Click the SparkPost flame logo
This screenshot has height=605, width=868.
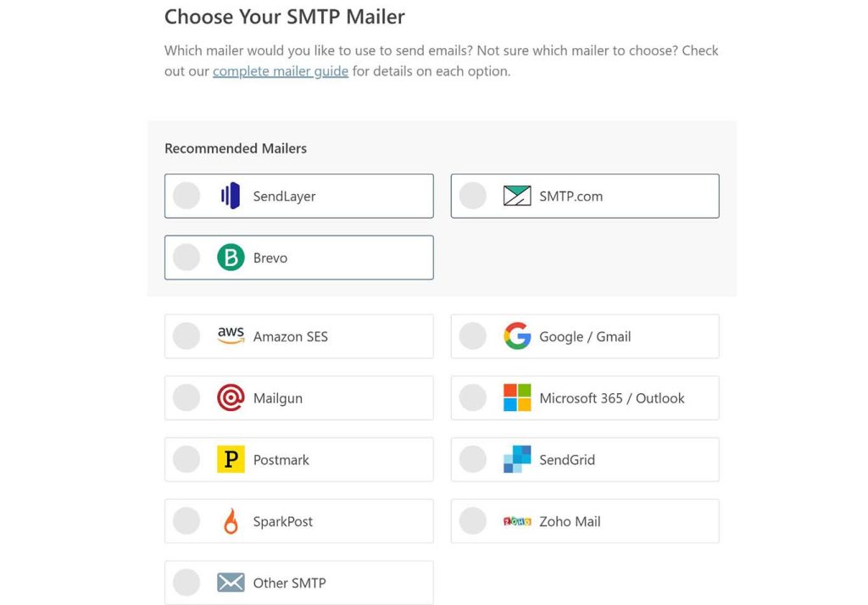coord(231,521)
